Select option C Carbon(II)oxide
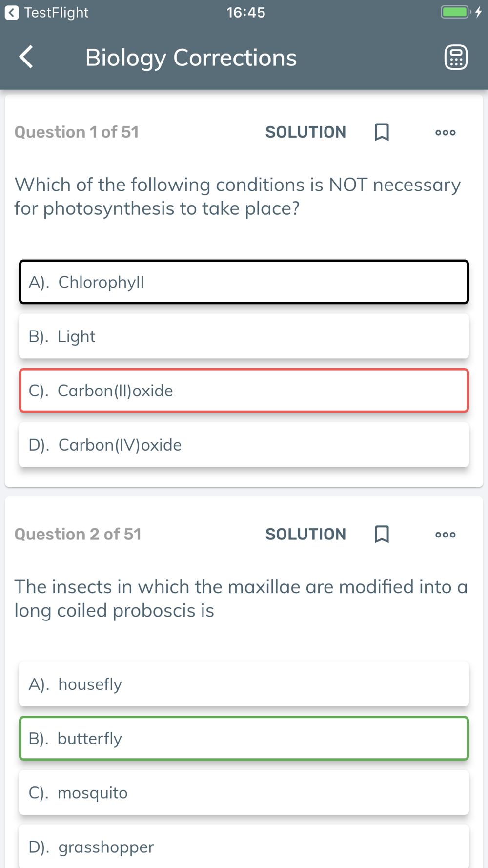Viewport: 488px width, 868px height. 244,391
